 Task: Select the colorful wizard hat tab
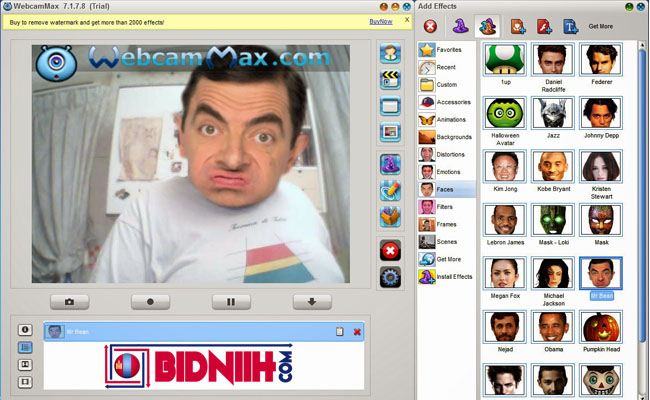pos(487,26)
